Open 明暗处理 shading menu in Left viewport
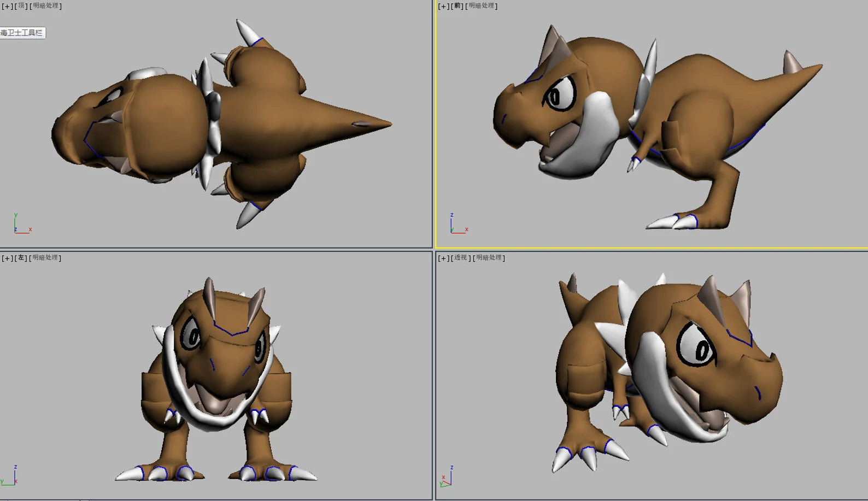 45,258
